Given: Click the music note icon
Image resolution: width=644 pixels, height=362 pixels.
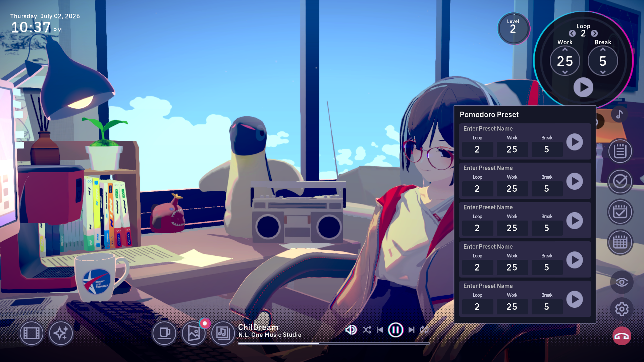Looking at the screenshot, I should coord(619,114).
